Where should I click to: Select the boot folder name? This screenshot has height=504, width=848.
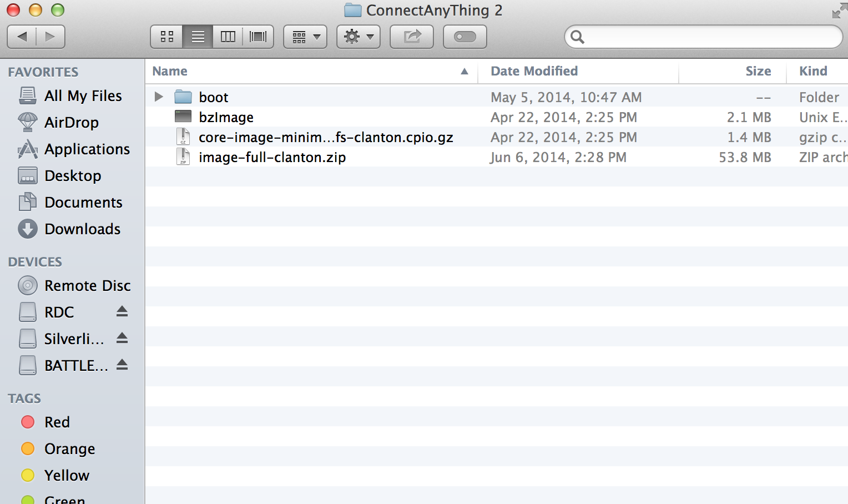pyautogui.click(x=214, y=97)
